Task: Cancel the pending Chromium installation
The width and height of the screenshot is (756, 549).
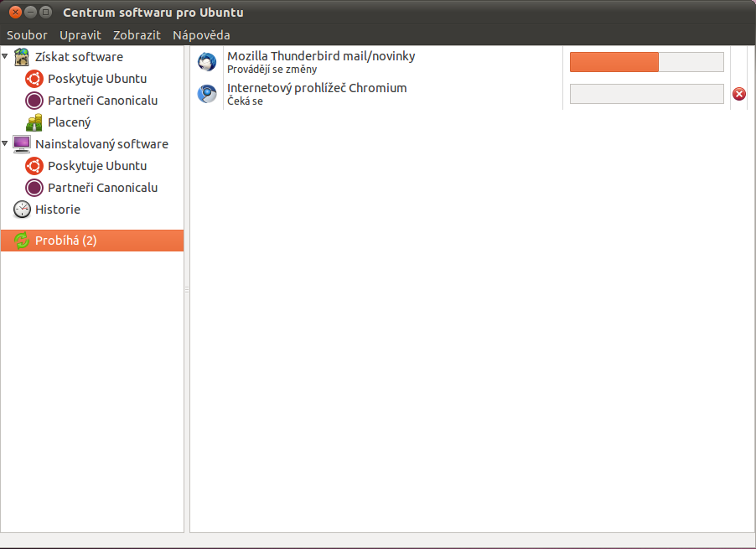Action: point(739,94)
